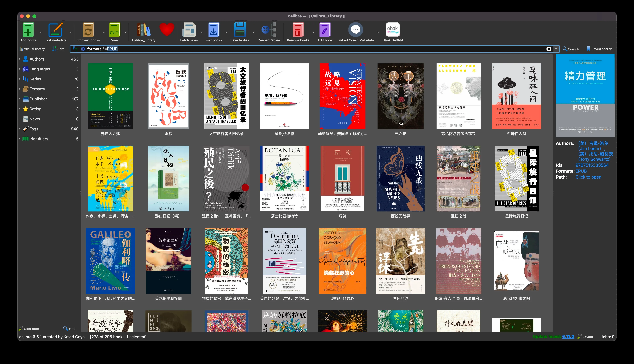This screenshot has height=364, width=634.
Task: Click the Jobs: 0 indicator
Action: (607, 337)
